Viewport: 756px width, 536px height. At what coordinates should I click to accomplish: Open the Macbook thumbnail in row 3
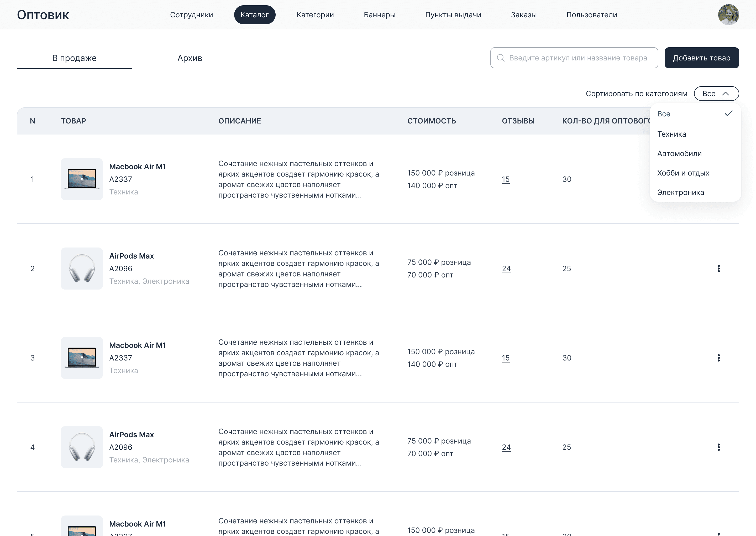(x=82, y=358)
